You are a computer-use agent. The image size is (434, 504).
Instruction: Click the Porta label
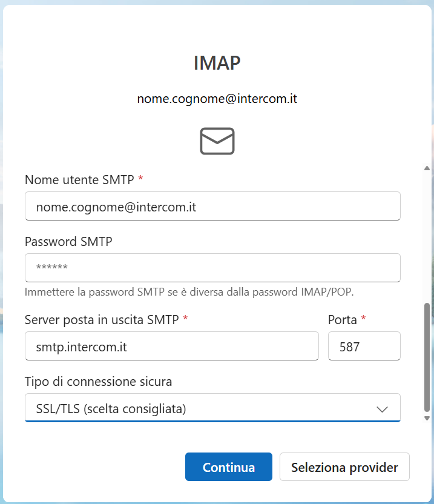(x=343, y=319)
